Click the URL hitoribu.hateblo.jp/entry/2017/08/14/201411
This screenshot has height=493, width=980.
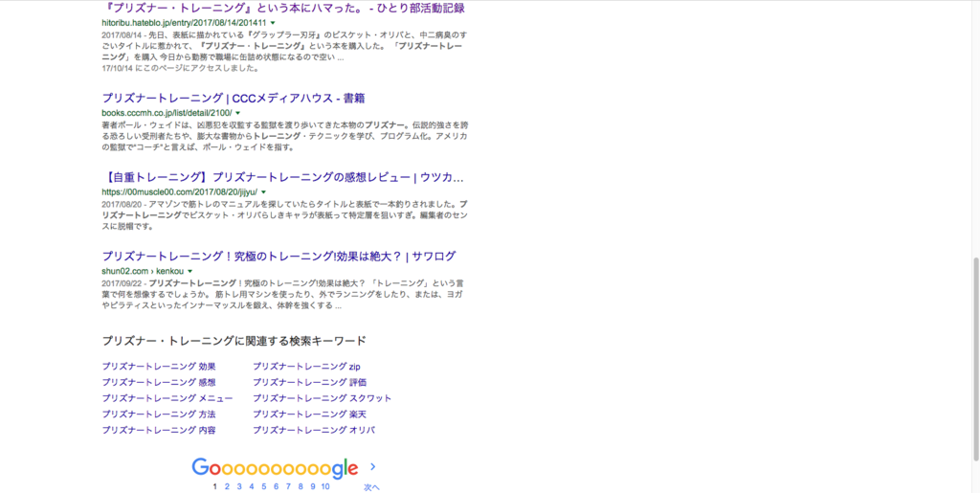point(185,22)
